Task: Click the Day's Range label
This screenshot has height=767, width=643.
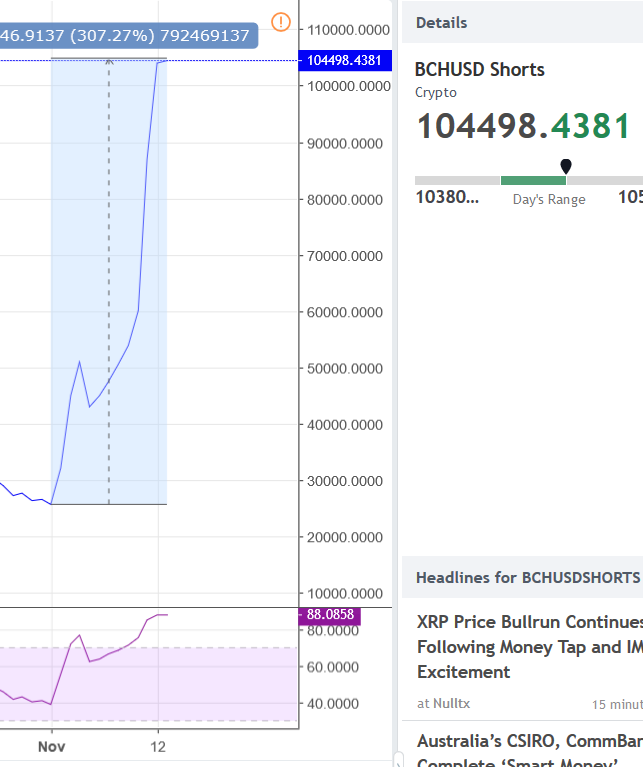Action: [x=549, y=200]
